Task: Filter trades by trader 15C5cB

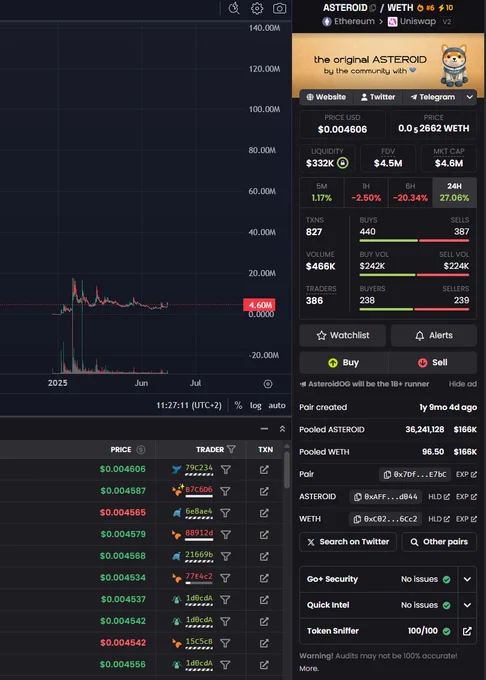Action: [226, 643]
